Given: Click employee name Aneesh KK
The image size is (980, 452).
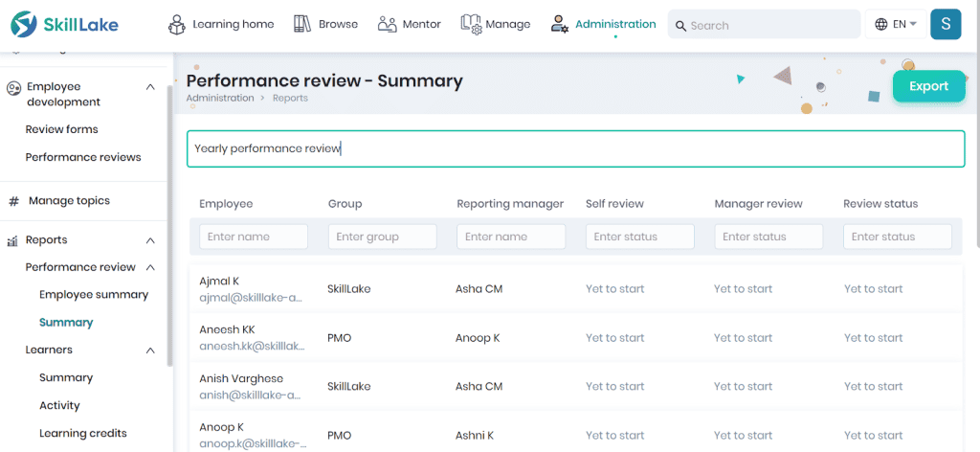Looking at the screenshot, I should click(x=227, y=329).
